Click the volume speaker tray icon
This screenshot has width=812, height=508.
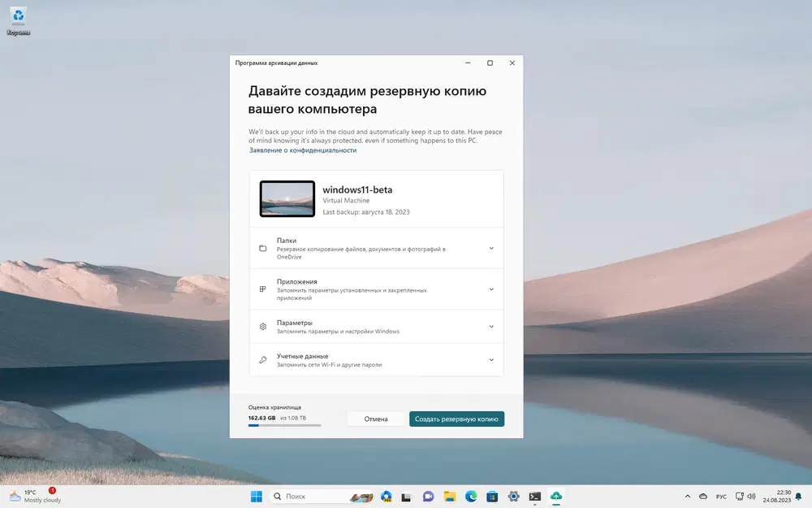[x=751, y=497]
